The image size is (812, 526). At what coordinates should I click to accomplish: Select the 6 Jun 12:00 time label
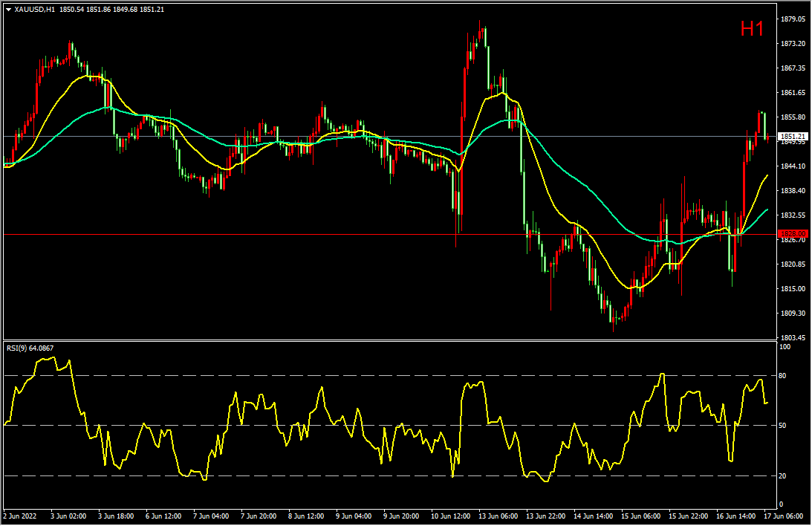click(163, 516)
